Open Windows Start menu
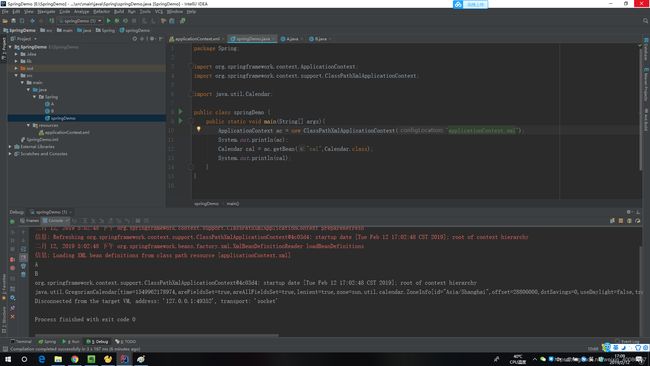The image size is (650, 366). [x=8, y=359]
